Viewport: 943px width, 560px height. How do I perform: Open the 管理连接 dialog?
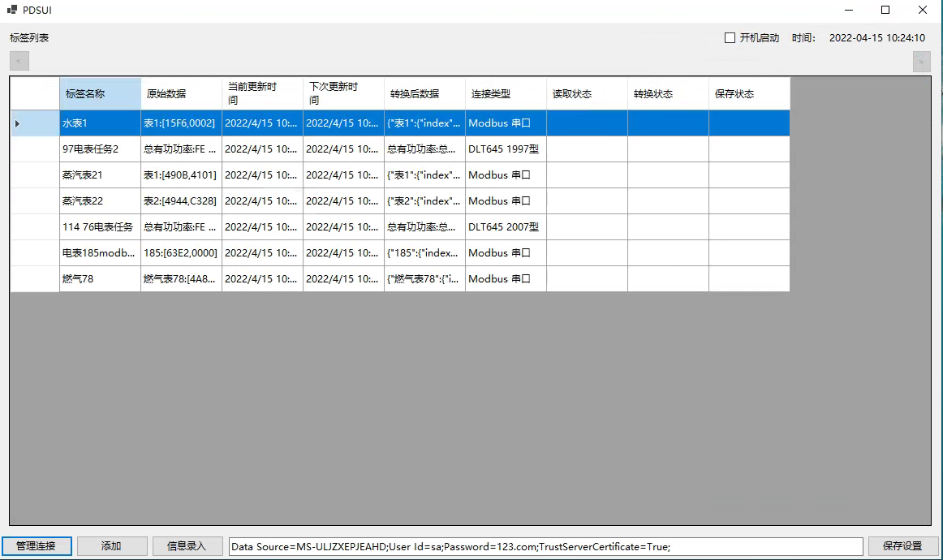point(37,546)
